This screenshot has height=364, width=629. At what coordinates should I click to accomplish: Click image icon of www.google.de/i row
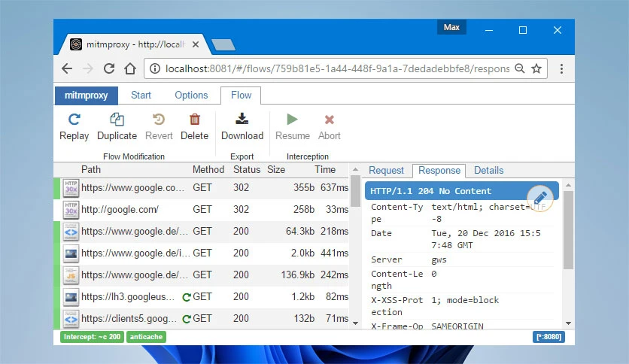coord(71,253)
